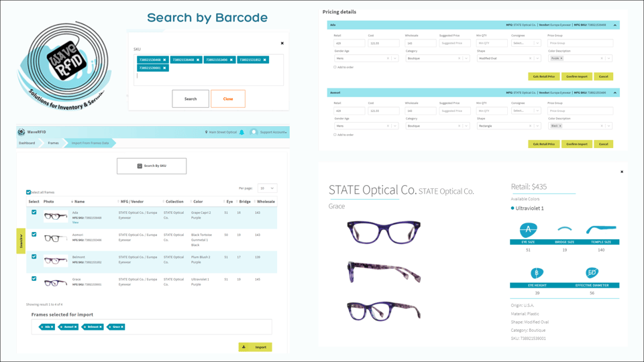This screenshot has height=362, width=644.
Task: Close the SKU search dialog with X
Action: tap(282, 43)
